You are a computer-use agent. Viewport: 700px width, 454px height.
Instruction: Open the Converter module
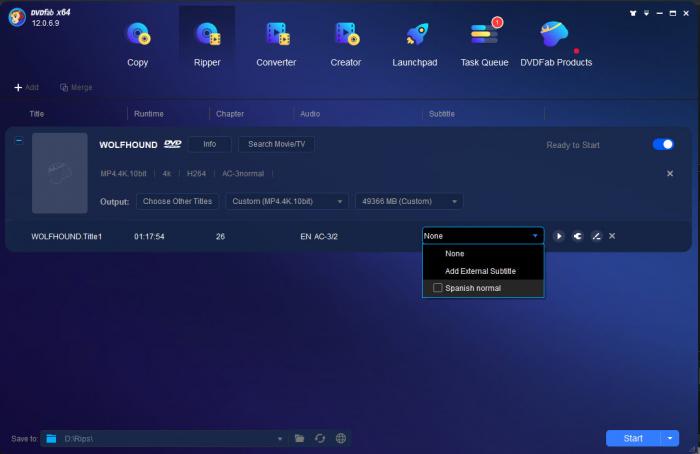[276, 45]
